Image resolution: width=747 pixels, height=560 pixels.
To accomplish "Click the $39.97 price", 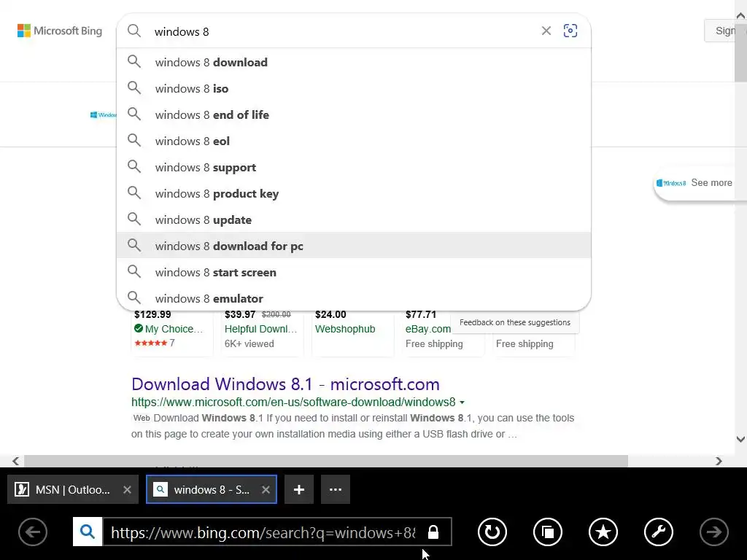I will tap(240, 314).
